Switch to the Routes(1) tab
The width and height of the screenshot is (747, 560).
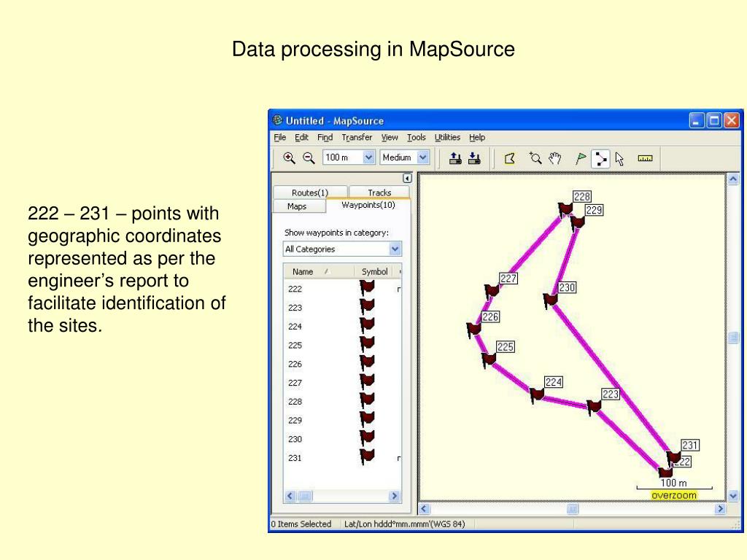click(310, 192)
